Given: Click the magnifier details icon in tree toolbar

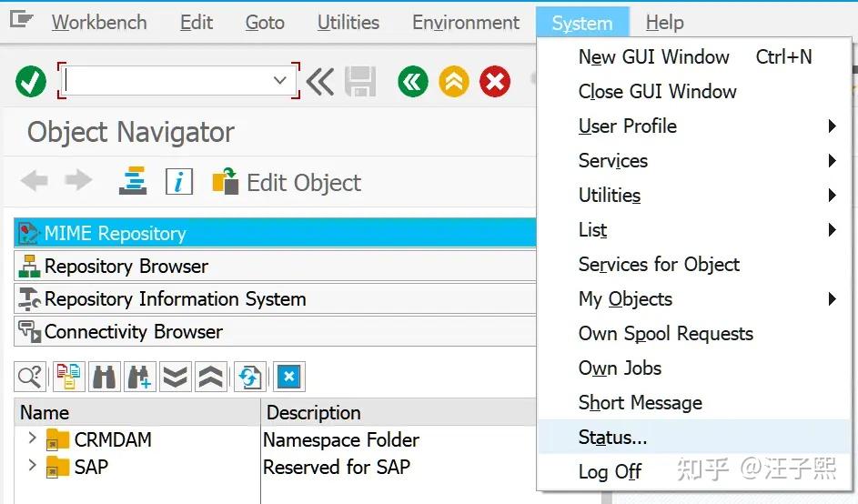Looking at the screenshot, I should click(x=29, y=377).
